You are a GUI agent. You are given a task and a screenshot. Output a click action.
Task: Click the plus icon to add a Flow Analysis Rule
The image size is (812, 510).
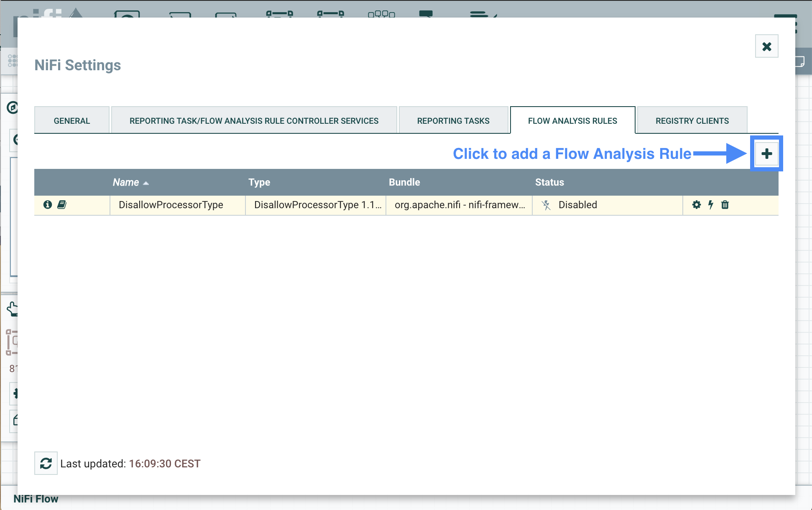(x=766, y=154)
